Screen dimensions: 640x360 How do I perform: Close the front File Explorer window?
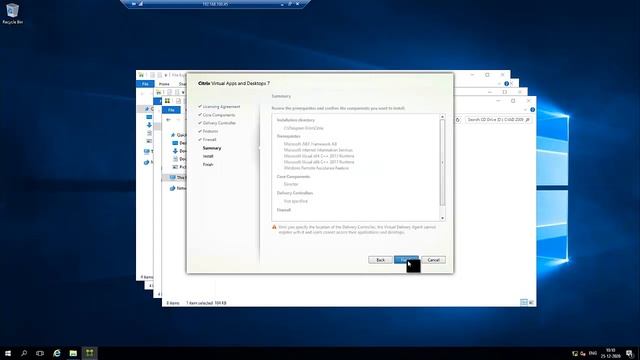[529, 101]
